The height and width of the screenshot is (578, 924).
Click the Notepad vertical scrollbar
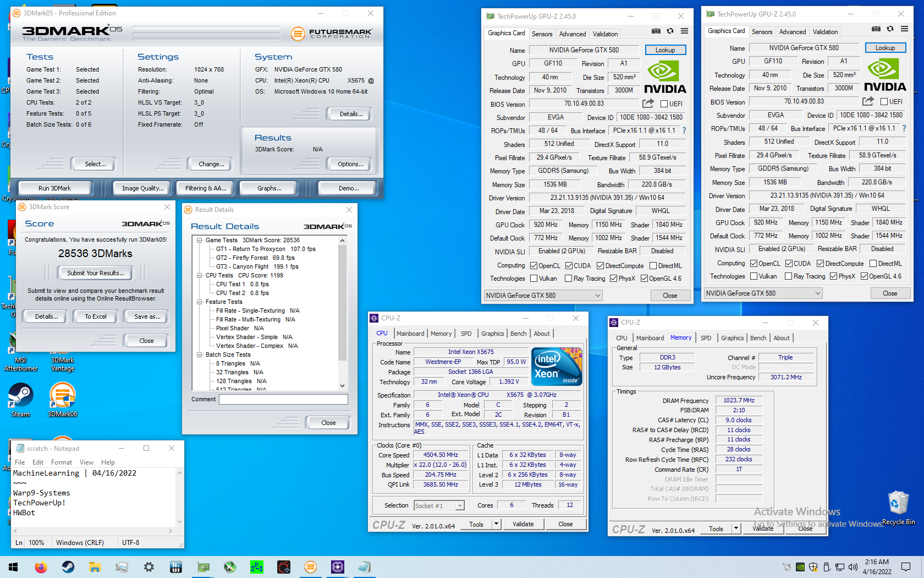point(179,498)
